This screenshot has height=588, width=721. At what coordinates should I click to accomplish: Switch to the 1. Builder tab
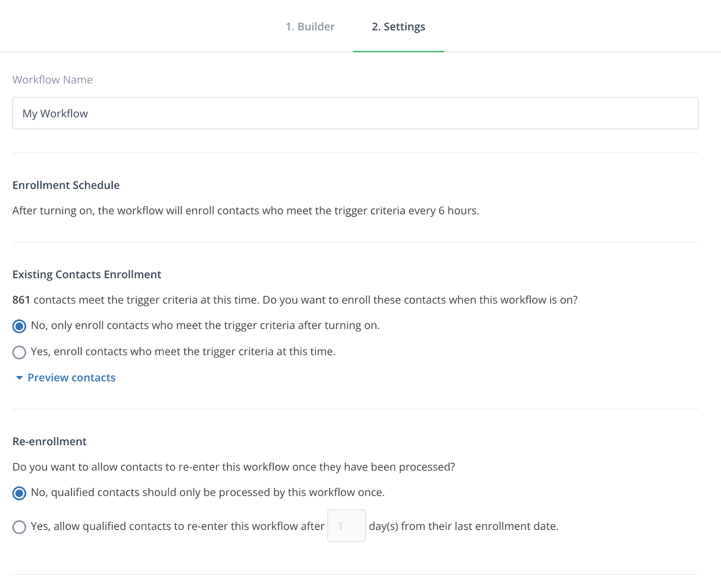tap(310, 27)
